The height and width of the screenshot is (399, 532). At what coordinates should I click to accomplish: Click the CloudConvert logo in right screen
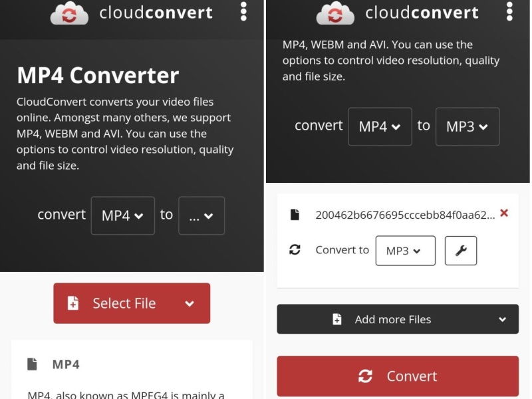(x=334, y=13)
